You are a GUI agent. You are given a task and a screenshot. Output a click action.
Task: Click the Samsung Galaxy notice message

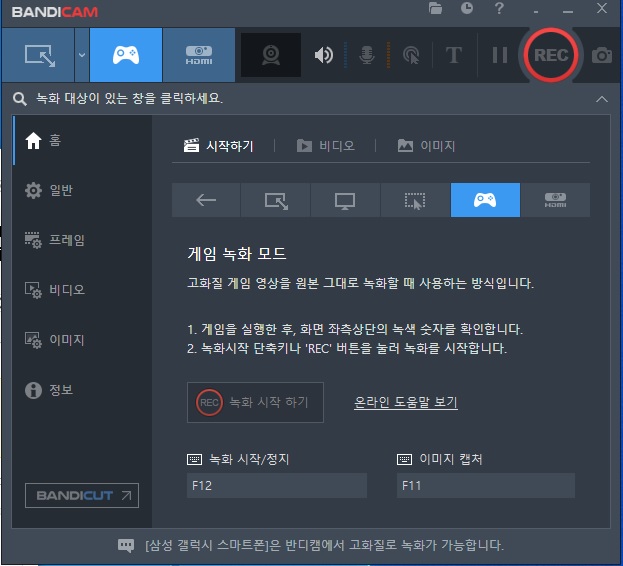tap(325, 545)
